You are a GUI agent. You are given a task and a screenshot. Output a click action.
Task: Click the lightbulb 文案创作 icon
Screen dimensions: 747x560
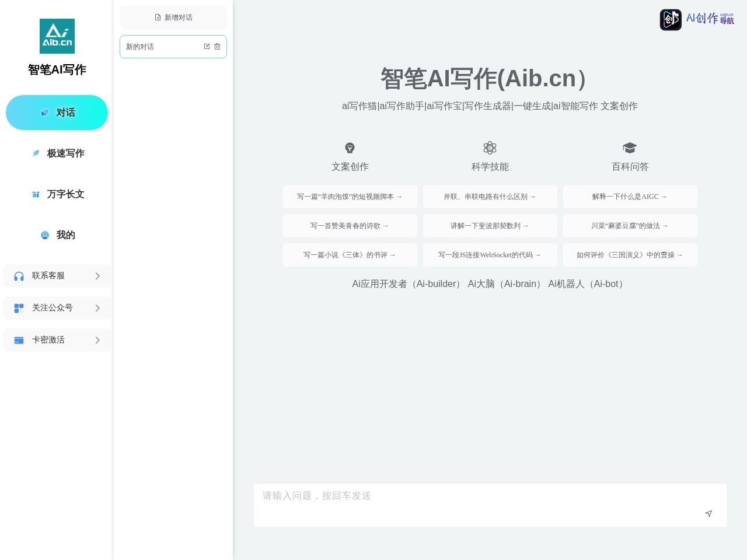click(350, 148)
